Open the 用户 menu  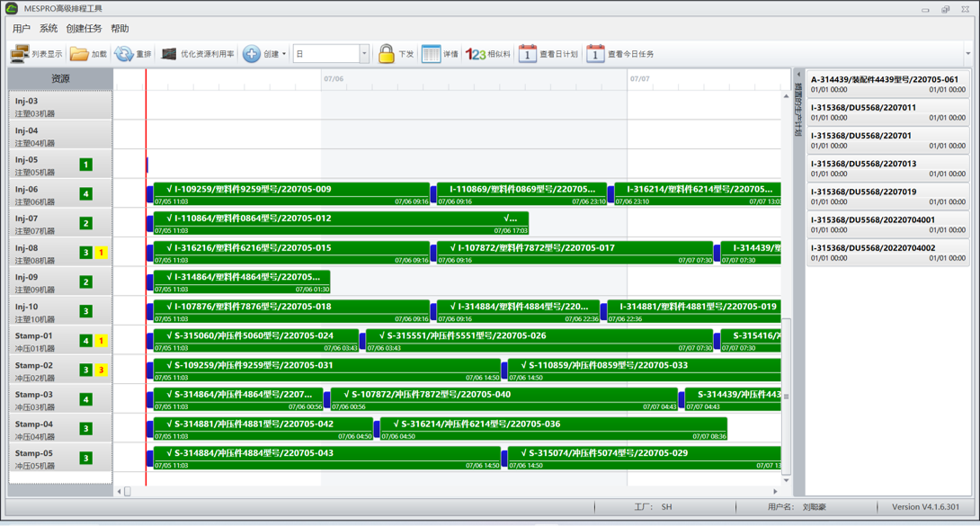(22, 29)
